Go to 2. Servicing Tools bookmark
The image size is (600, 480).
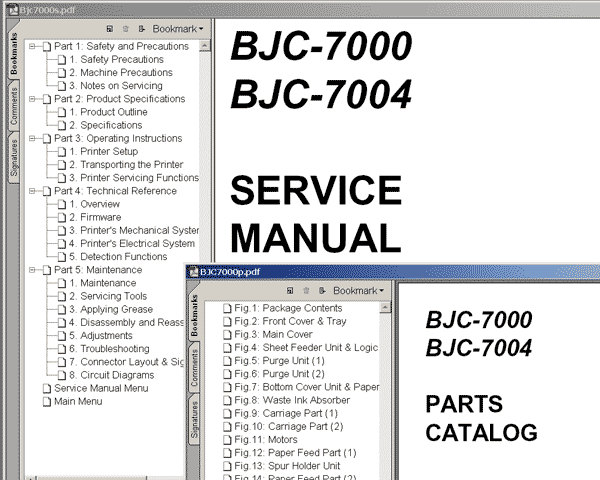click(x=108, y=296)
